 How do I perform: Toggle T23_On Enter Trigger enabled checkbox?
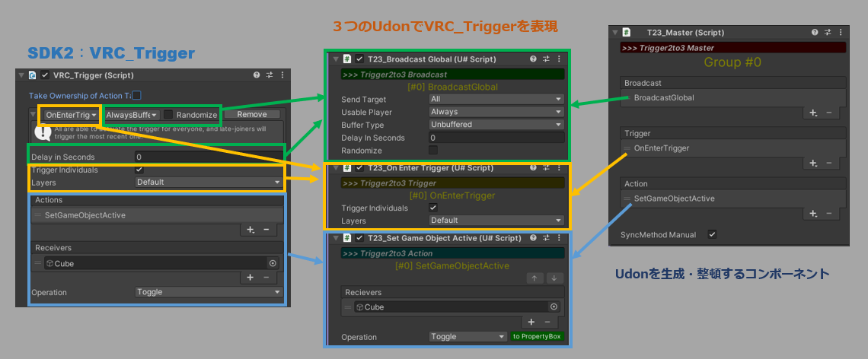[360, 167]
